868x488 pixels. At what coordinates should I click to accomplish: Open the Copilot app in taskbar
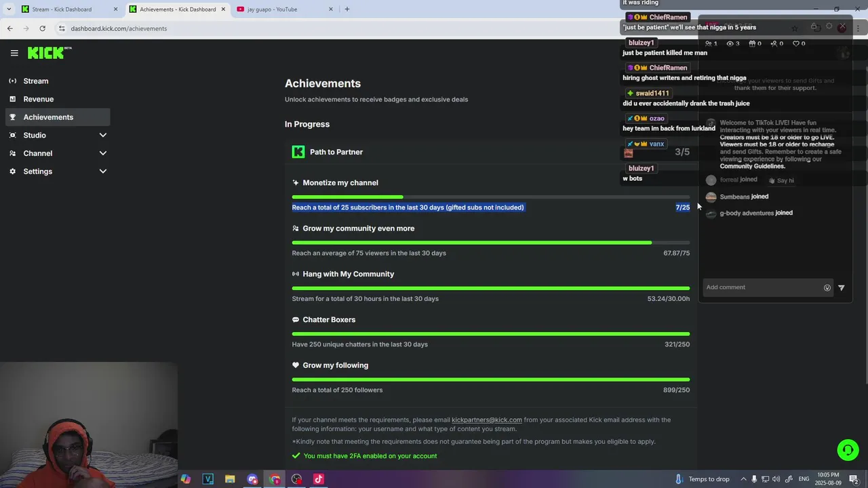[185, 479]
